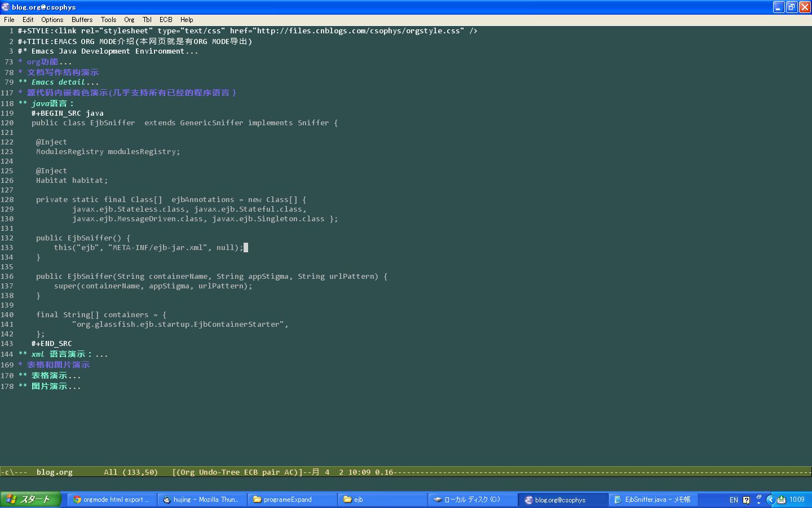Image resolution: width=812 pixels, height=508 pixels.
Task: Open the Tools menu
Action: coord(108,19)
